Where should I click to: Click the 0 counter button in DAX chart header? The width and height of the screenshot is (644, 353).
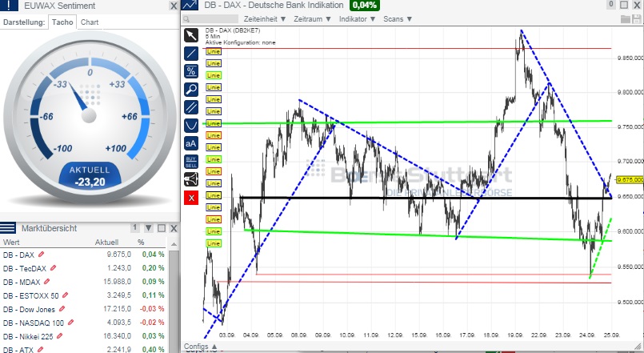click(x=610, y=5)
